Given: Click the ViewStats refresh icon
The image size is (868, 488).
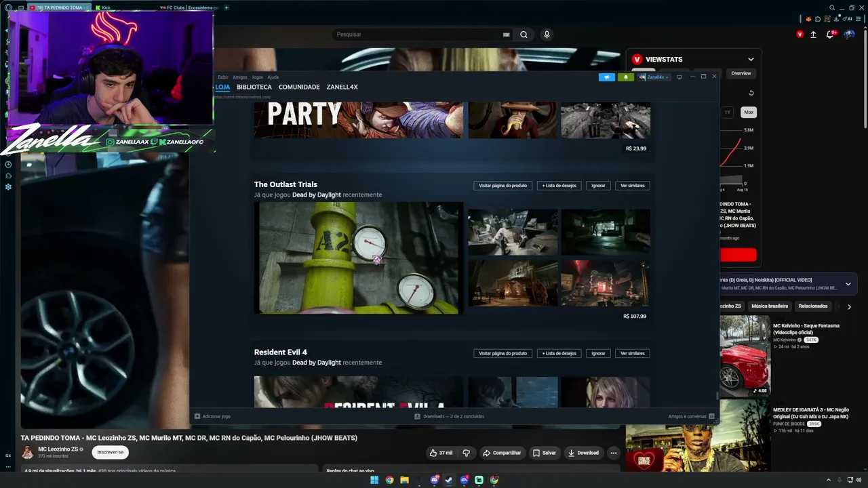Looking at the screenshot, I should [x=751, y=93].
